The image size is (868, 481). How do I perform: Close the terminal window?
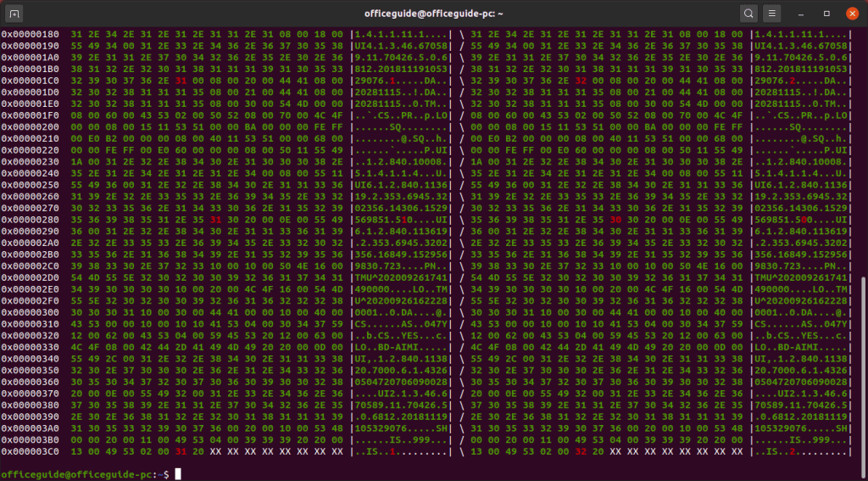pyautogui.click(x=850, y=14)
